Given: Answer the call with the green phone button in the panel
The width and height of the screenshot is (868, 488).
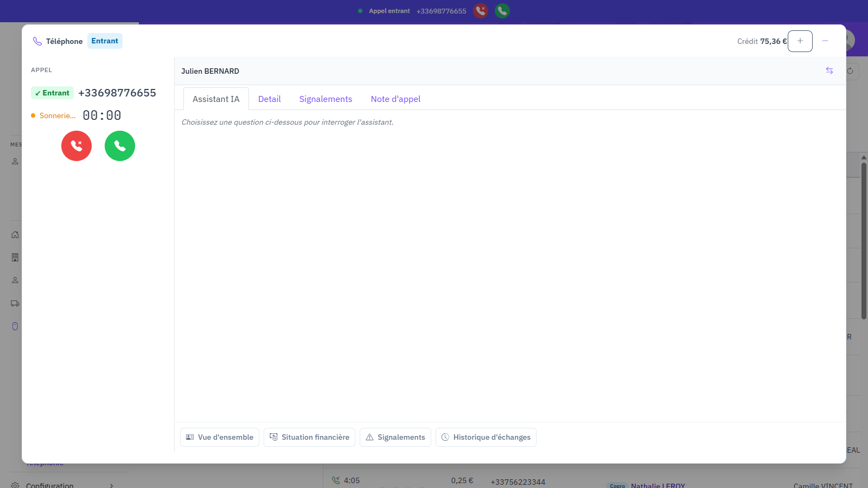Looking at the screenshot, I should point(120,146).
